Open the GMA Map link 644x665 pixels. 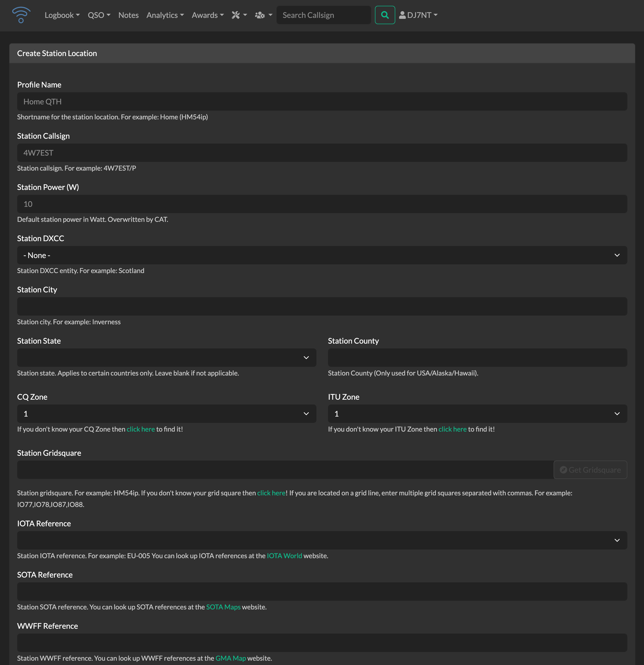[231, 658]
